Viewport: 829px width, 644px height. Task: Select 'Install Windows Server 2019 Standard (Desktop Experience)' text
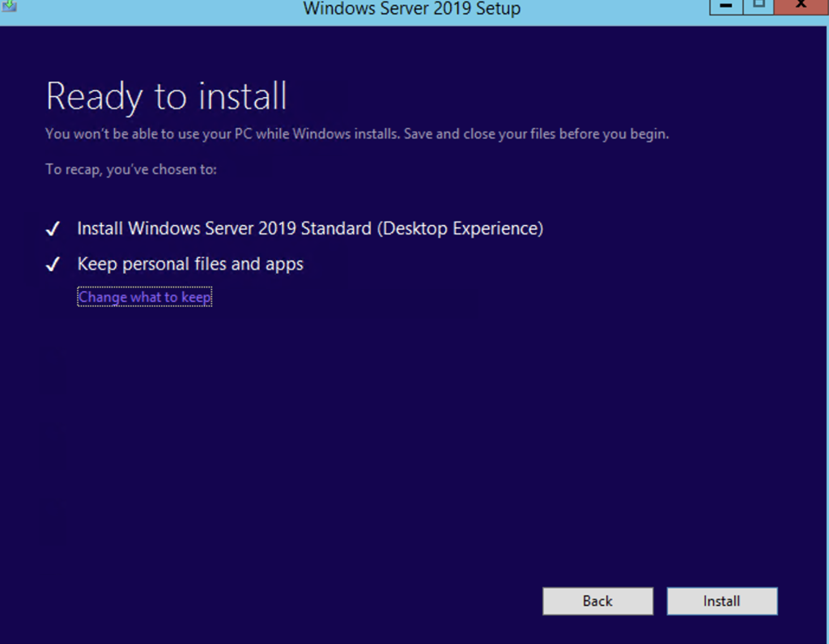click(x=310, y=228)
